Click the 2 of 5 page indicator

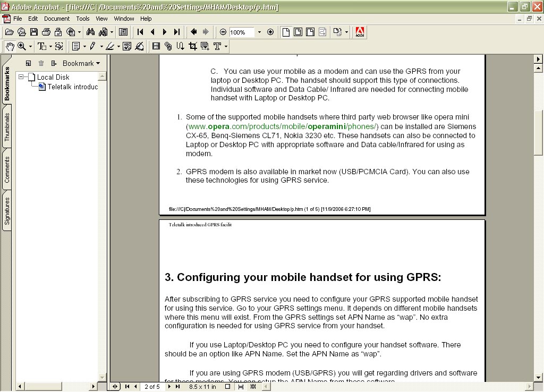click(x=152, y=387)
